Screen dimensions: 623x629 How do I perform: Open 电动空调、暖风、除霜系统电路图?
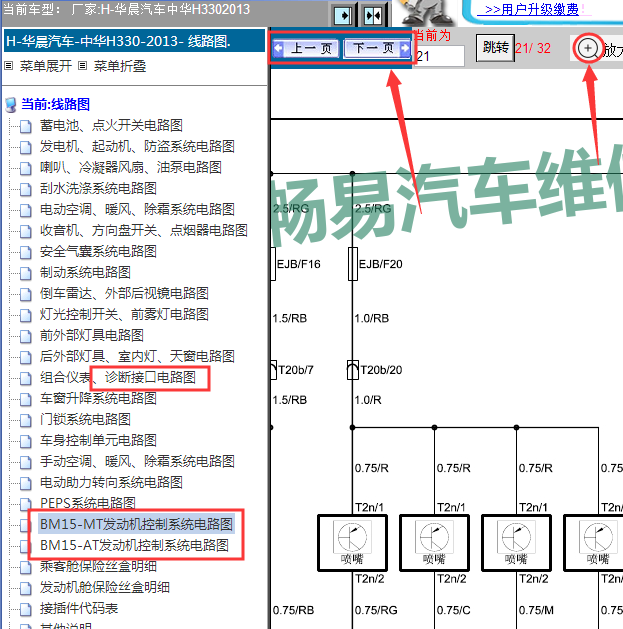point(137,209)
